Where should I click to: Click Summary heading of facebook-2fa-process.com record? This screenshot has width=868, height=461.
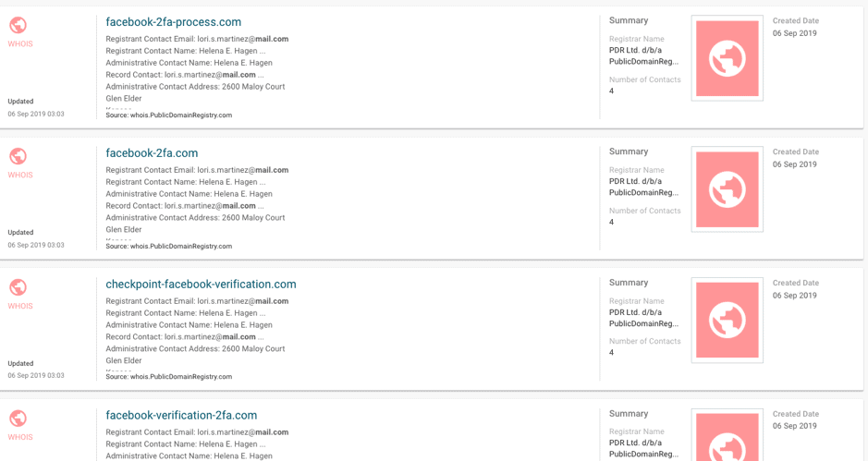629,20
